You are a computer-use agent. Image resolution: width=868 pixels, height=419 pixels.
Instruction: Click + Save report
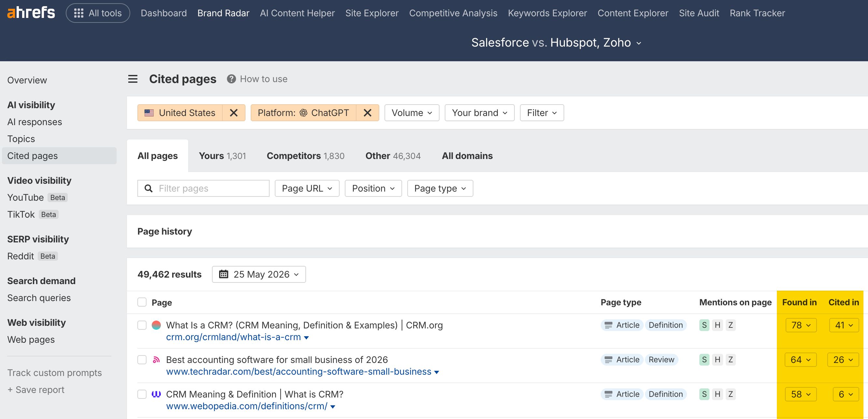(x=36, y=389)
